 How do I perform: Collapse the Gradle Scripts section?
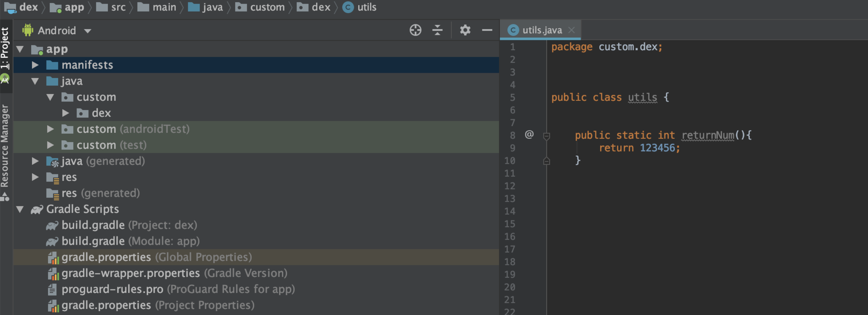[x=19, y=209]
